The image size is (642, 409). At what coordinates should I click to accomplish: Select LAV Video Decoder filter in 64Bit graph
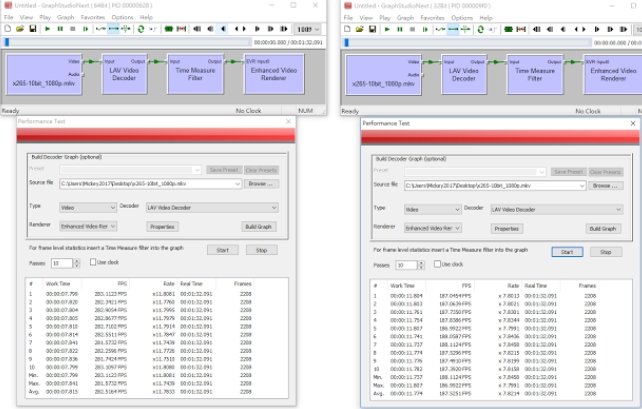124,74
